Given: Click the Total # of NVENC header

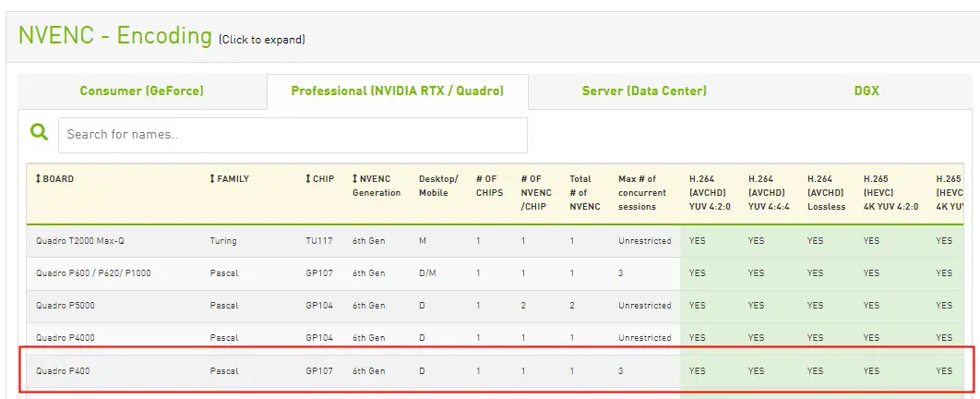Looking at the screenshot, I should [x=585, y=193].
